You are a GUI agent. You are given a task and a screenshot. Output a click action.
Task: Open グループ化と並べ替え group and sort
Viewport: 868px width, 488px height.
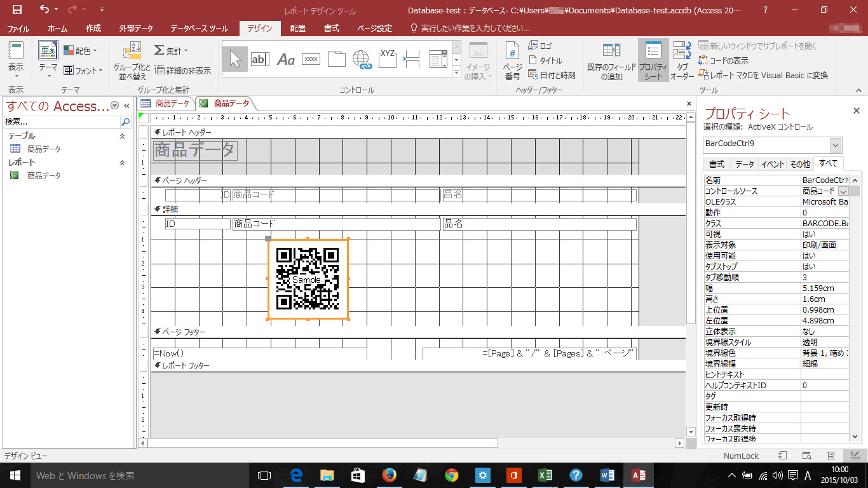pos(132,61)
